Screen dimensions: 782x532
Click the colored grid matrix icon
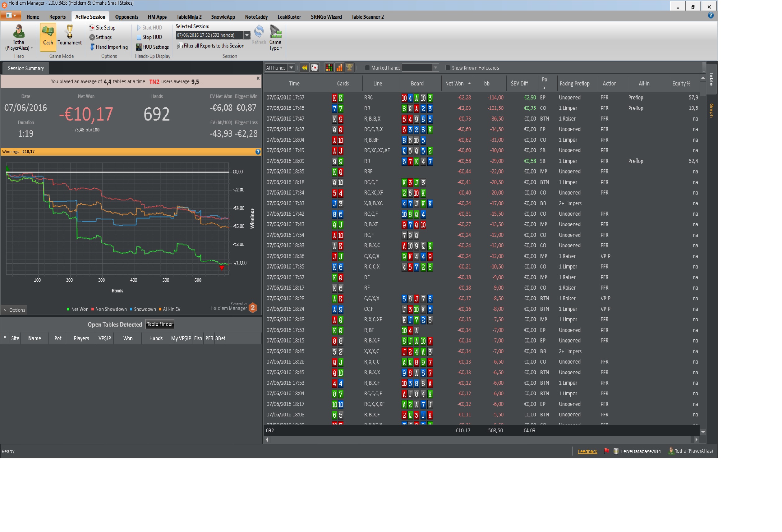click(x=329, y=68)
